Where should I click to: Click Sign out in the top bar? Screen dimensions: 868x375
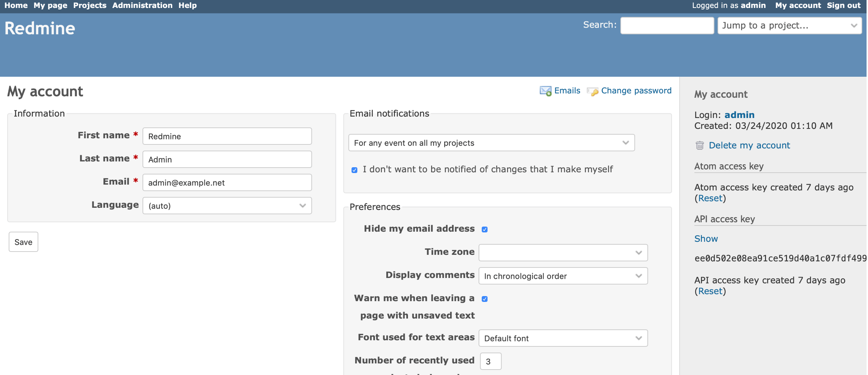(x=843, y=5)
